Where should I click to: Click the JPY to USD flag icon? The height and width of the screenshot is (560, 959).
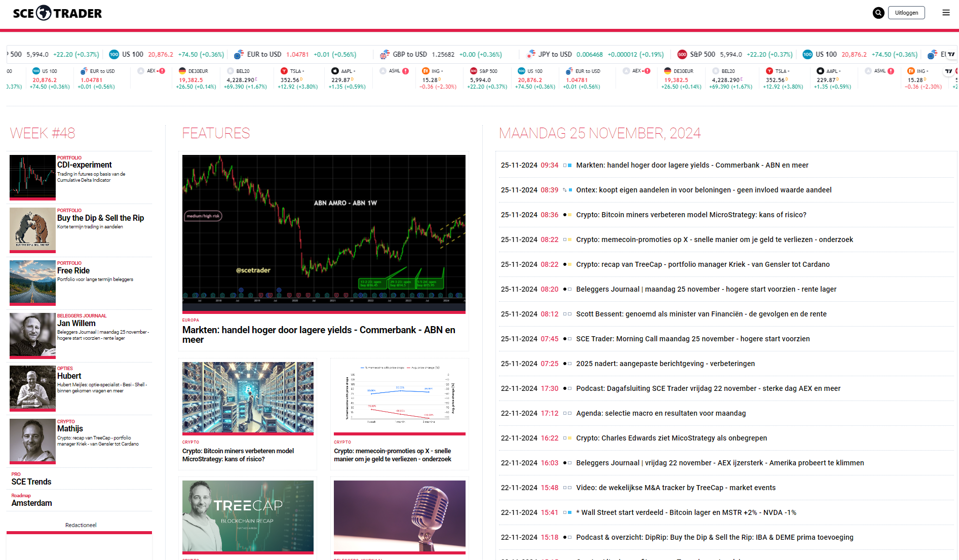531,54
